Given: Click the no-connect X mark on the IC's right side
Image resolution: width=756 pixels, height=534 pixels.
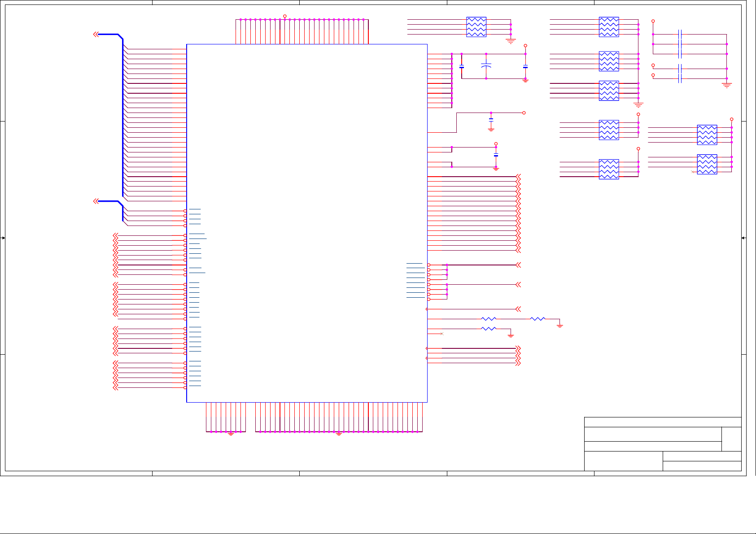Looking at the screenshot, I should 442,334.
